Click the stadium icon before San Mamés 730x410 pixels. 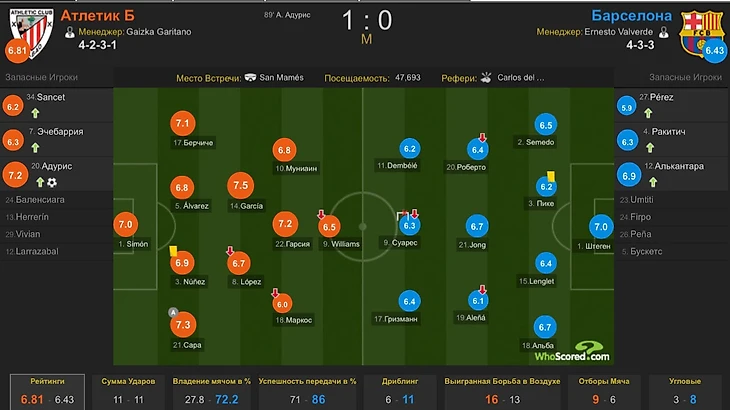[x=250, y=77]
